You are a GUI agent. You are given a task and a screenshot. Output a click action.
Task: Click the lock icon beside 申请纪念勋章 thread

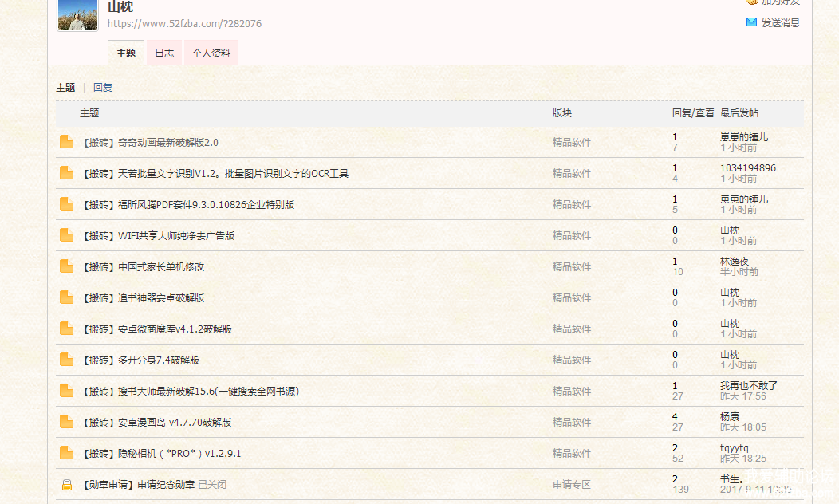[x=67, y=484]
